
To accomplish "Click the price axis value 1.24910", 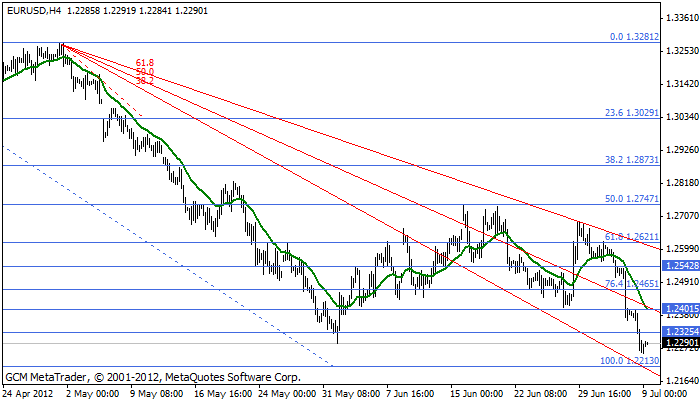I will coord(682,281).
